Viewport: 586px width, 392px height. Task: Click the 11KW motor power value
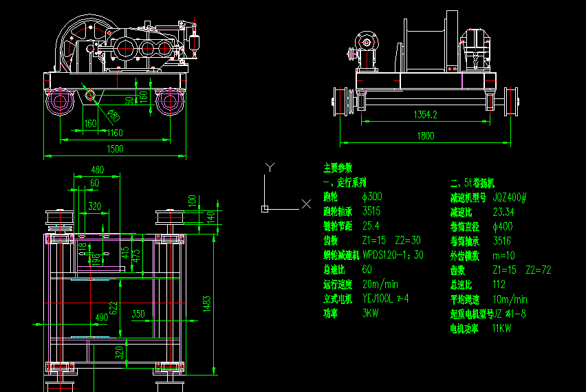click(501, 329)
